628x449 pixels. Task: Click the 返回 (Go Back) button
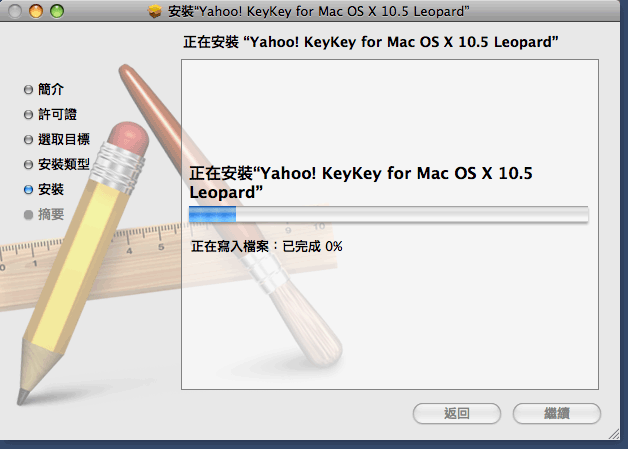(457, 413)
